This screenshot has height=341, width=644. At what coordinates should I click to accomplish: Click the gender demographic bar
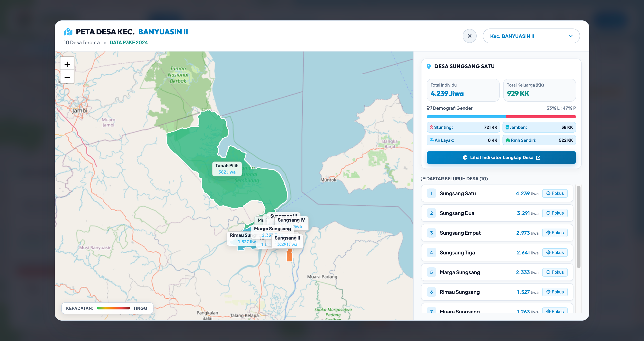coord(501,117)
